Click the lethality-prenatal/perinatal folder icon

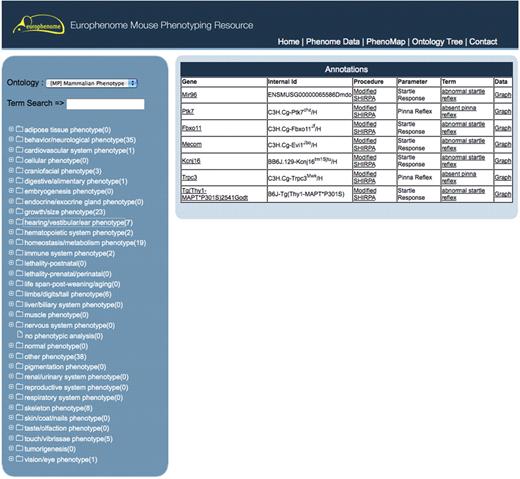tap(19, 273)
